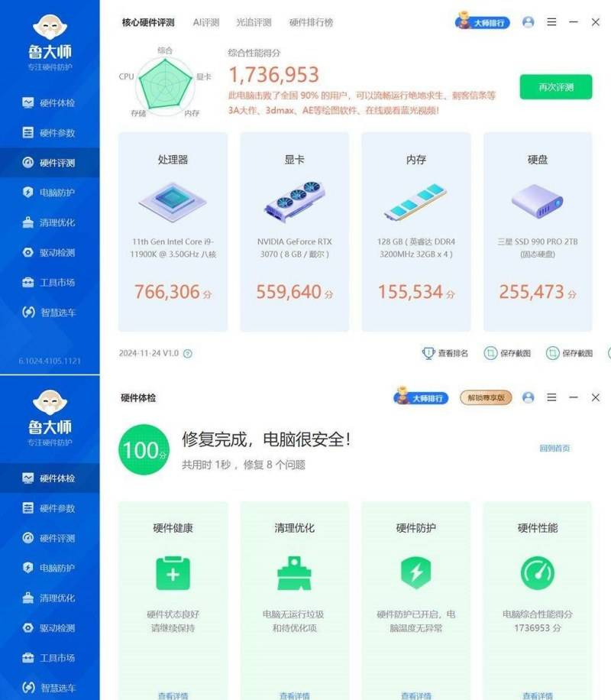Screen dimensions: 611x700
Task: Click 大师排行 badge in the checkup window
Action: [421, 397]
